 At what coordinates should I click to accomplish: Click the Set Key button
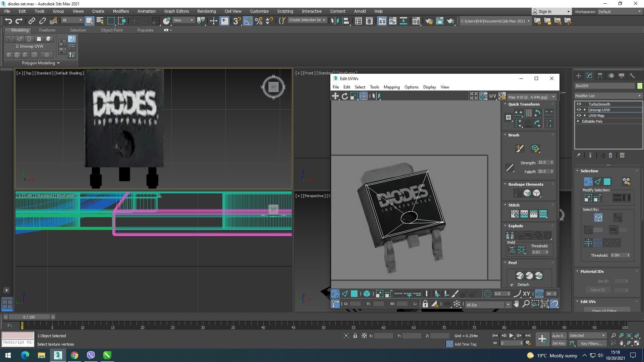[558, 343]
